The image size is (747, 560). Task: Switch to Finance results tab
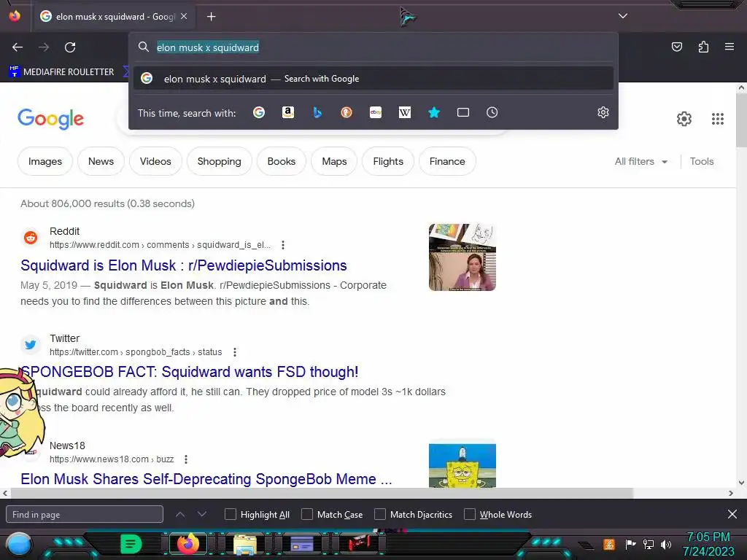[x=447, y=161]
